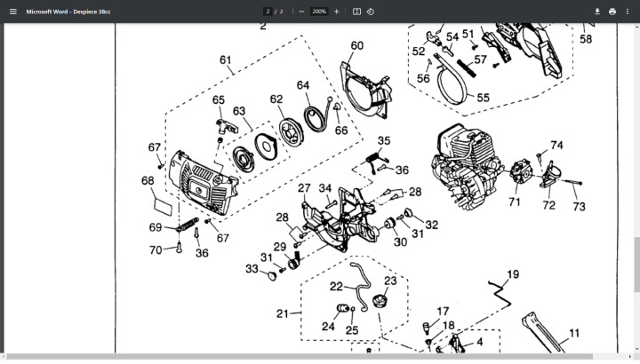Screen dimensions: 640x364
Task: Download the PDF file
Action: click(x=597, y=12)
